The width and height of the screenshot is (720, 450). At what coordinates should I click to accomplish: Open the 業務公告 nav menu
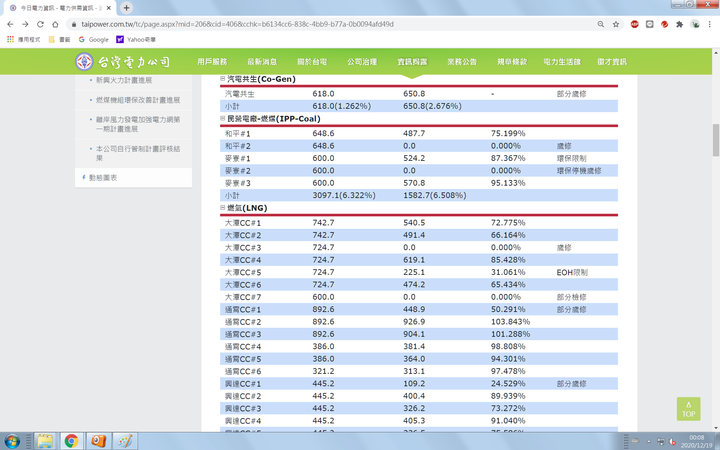(462, 62)
